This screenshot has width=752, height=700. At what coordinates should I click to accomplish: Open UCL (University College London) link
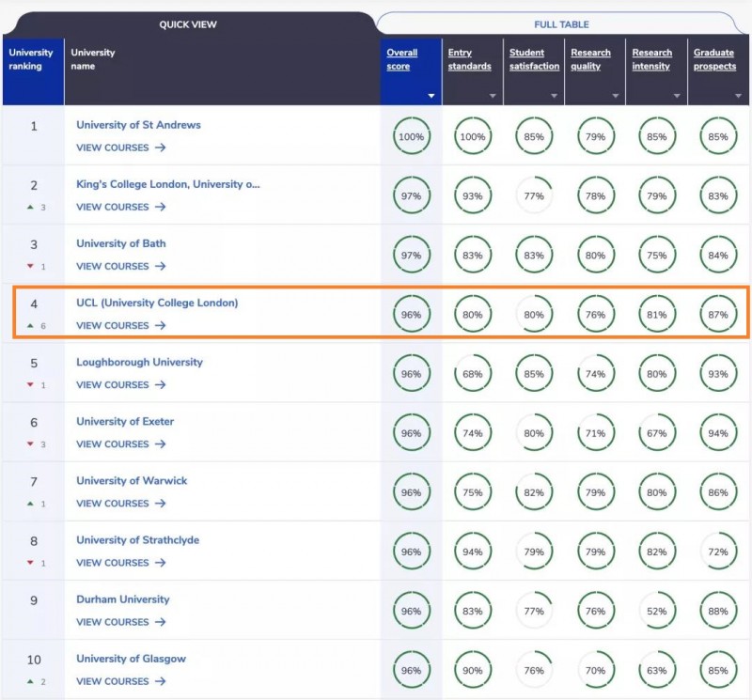click(157, 303)
